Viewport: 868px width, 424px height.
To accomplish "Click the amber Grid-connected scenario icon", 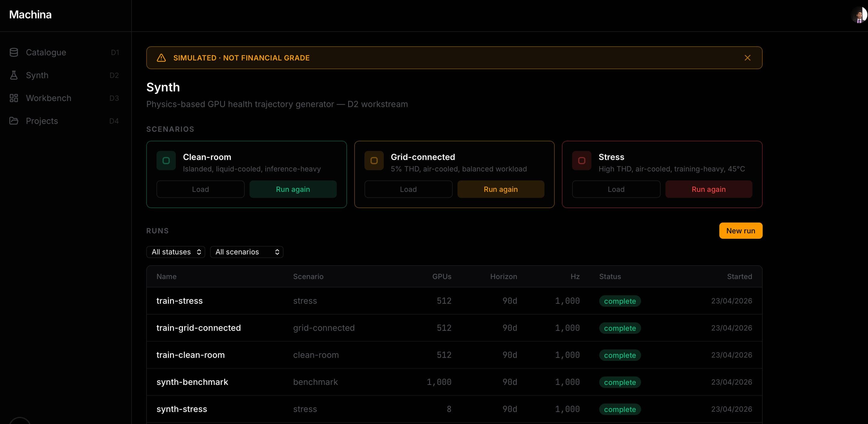I will 374,161.
